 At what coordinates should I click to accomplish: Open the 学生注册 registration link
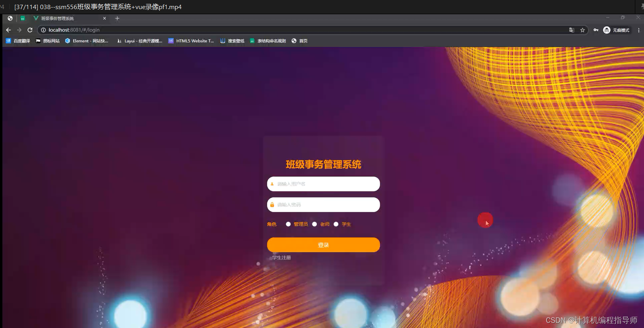(281, 258)
